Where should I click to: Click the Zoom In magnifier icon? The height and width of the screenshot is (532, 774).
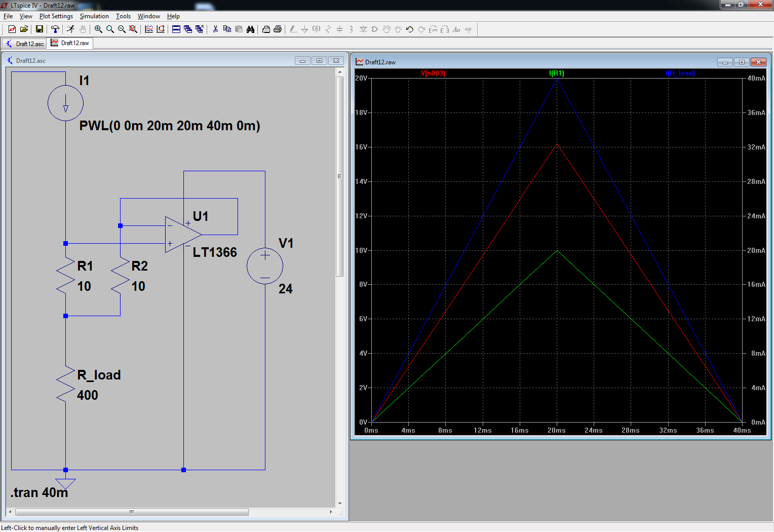[x=98, y=29]
